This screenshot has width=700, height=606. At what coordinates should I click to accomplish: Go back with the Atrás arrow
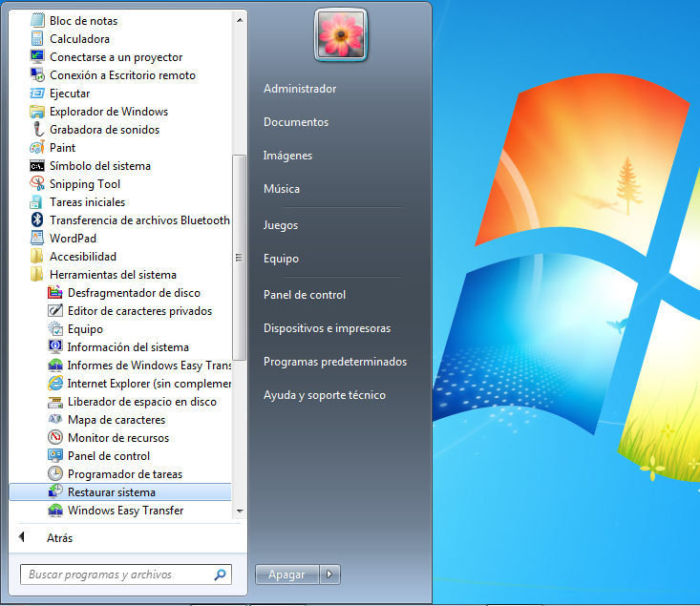click(22, 537)
